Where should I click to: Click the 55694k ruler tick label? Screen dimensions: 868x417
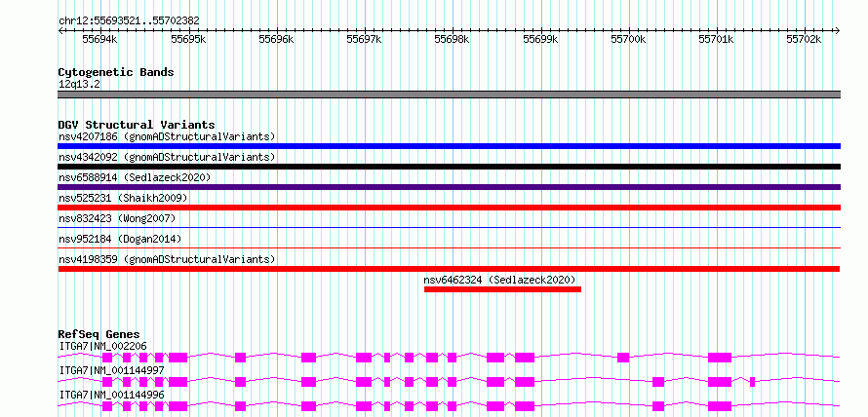[99, 39]
